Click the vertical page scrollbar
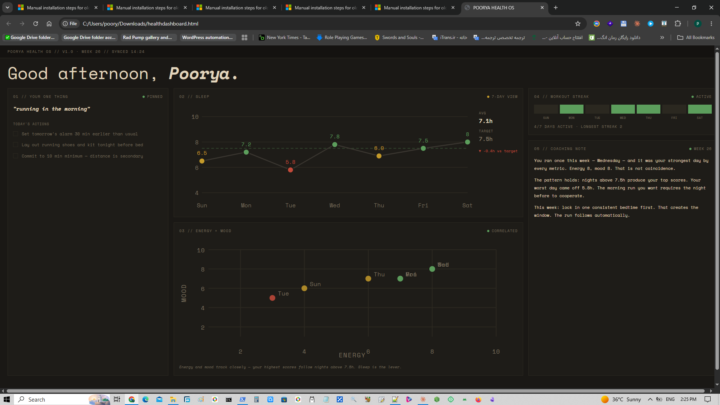The height and width of the screenshot is (405, 720). [717, 211]
